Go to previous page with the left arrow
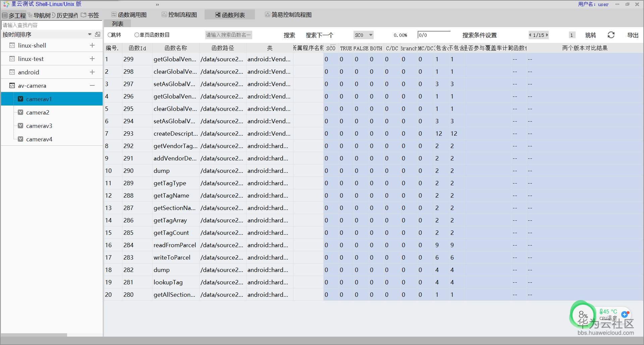644x345 pixels. click(x=530, y=35)
